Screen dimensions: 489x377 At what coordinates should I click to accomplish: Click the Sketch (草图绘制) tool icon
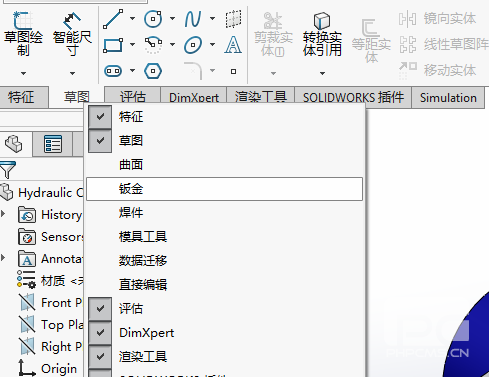tap(23, 20)
